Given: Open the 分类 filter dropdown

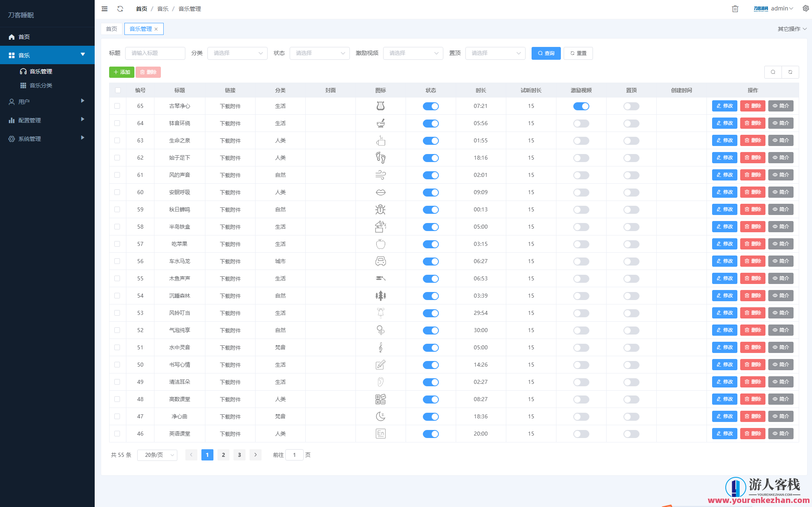Looking at the screenshot, I should pos(237,53).
